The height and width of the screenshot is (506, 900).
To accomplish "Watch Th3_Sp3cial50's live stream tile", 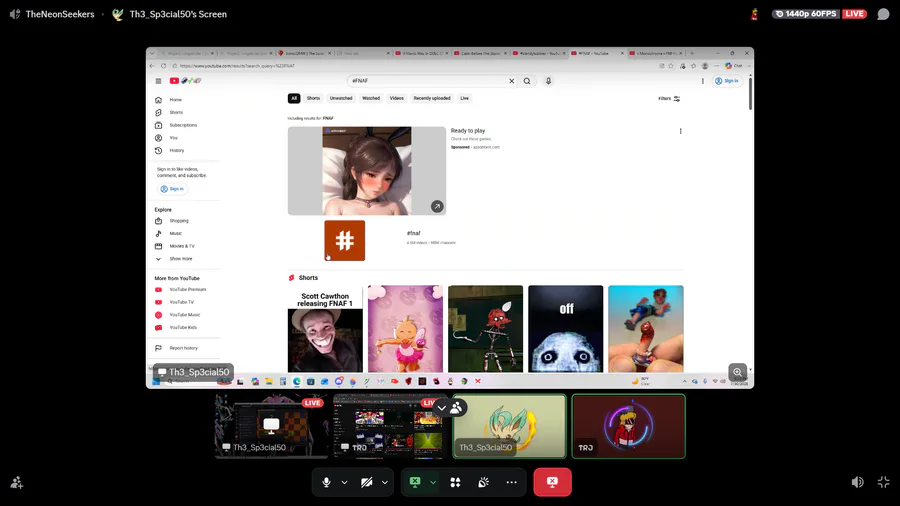I will pyautogui.click(x=271, y=426).
